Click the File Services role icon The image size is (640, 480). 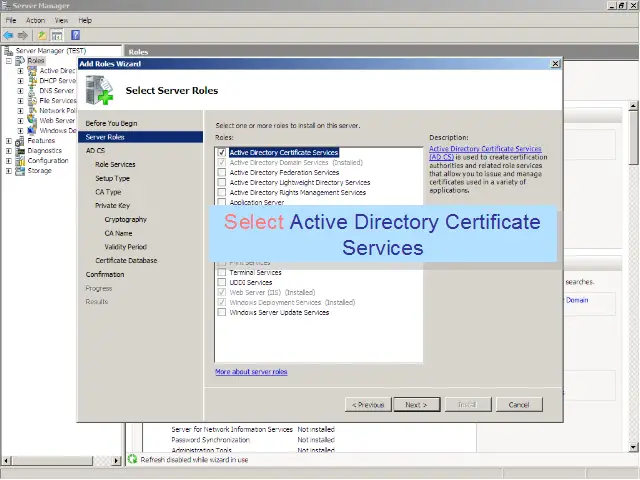pyautogui.click(x=32, y=101)
